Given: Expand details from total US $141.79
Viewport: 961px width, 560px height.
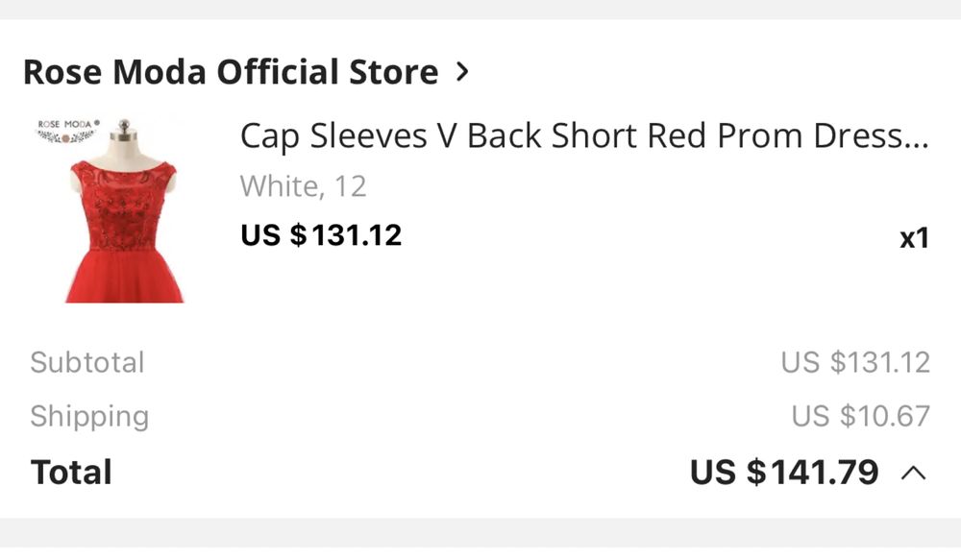Looking at the screenshot, I should coord(783,473).
